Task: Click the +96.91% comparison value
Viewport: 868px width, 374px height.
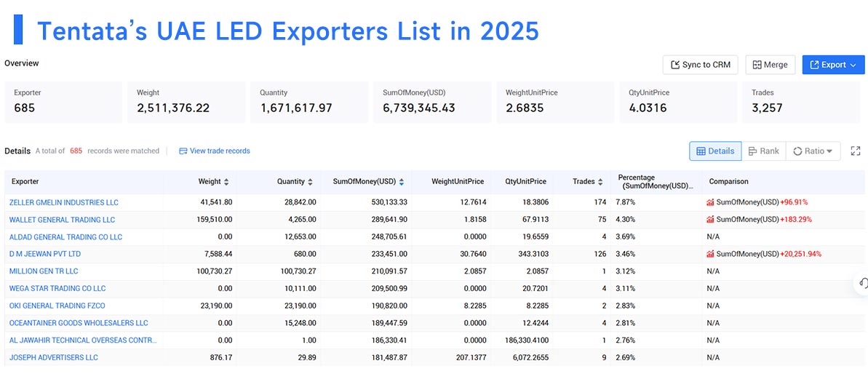Action: pyautogui.click(x=795, y=202)
